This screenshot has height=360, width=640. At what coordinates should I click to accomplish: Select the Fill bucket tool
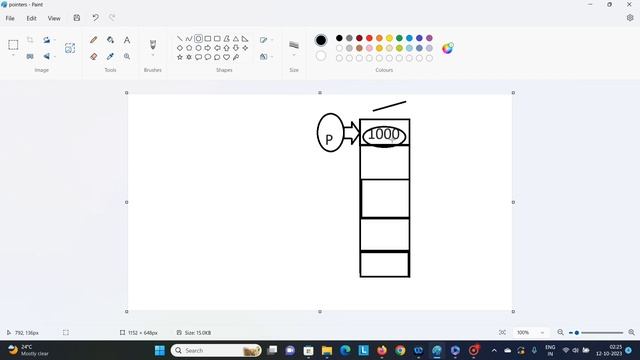pyautogui.click(x=110, y=40)
